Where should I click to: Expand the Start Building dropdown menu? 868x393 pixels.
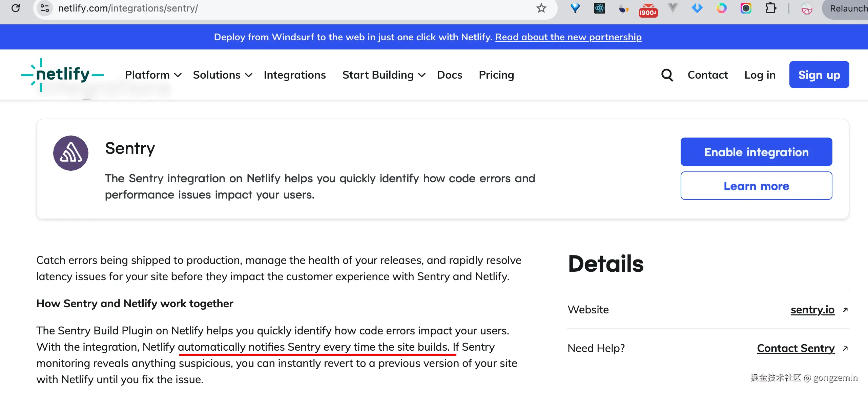[384, 75]
